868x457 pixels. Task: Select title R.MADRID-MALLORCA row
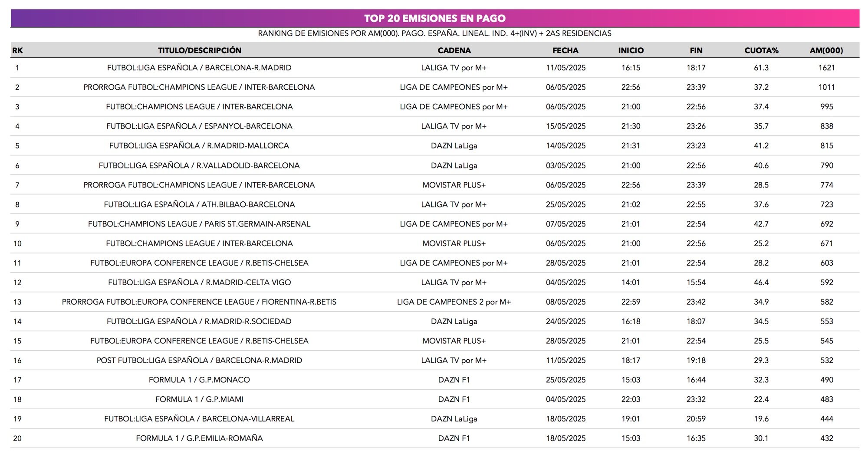199,146
